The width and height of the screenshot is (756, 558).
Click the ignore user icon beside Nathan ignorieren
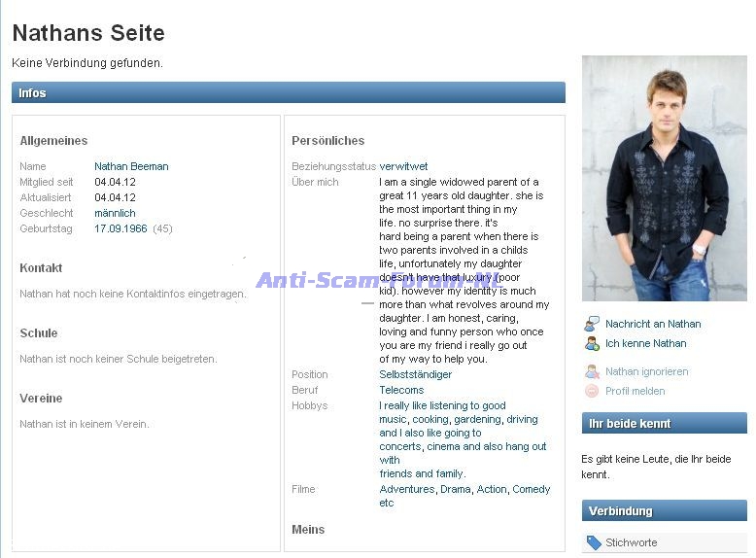(x=592, y=371)
